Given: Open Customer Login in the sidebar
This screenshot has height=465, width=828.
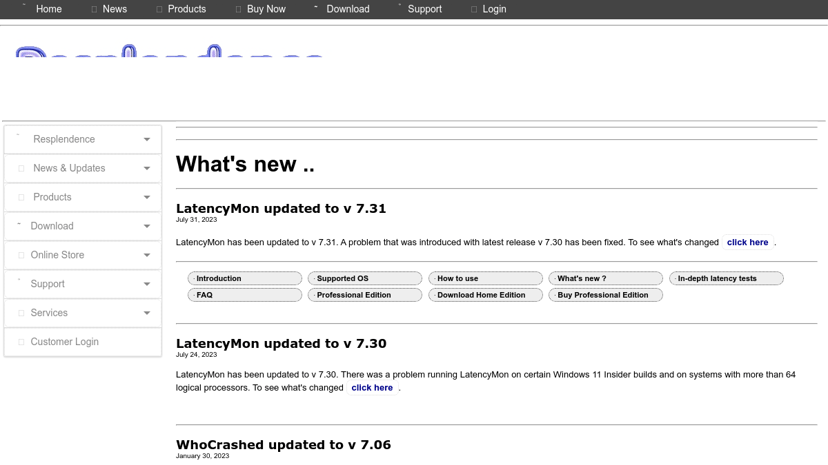Looking at the screenshot, I should (64, 342).
